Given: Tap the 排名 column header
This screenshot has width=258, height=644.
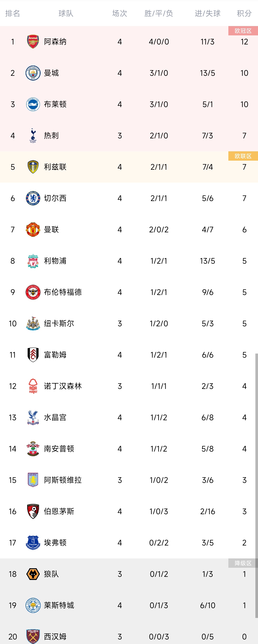Looking at the screenshot, I should [12, 13].
